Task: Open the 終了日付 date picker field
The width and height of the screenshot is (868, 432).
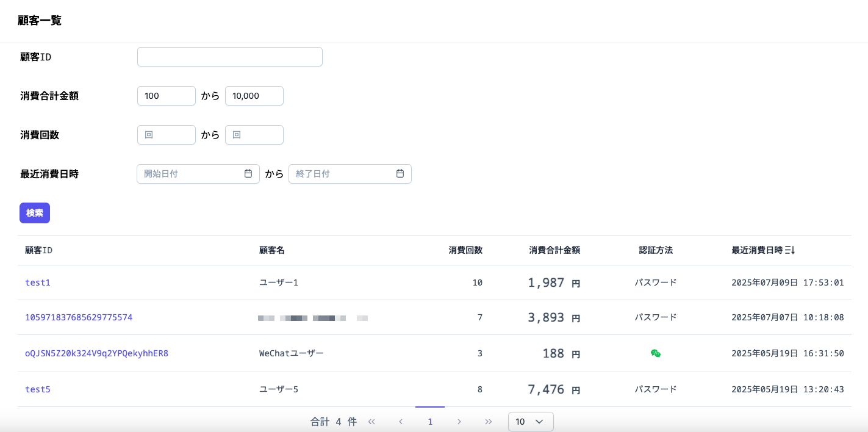Action: (350, 174)
